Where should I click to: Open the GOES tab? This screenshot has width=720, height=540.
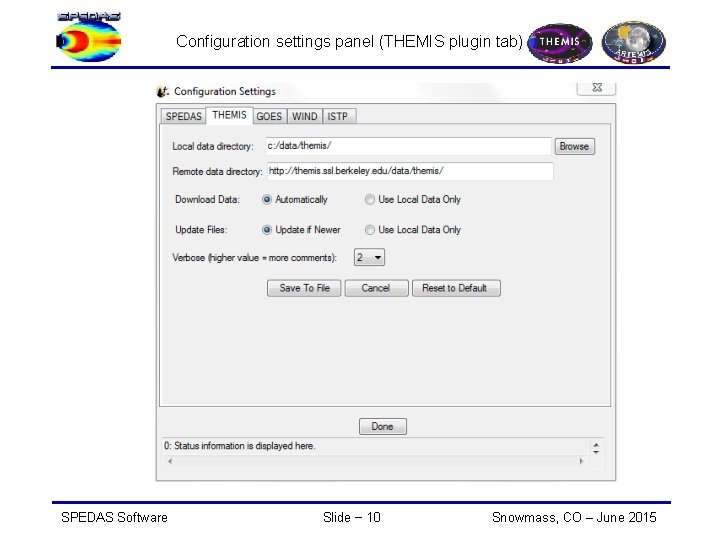(269, 116)
